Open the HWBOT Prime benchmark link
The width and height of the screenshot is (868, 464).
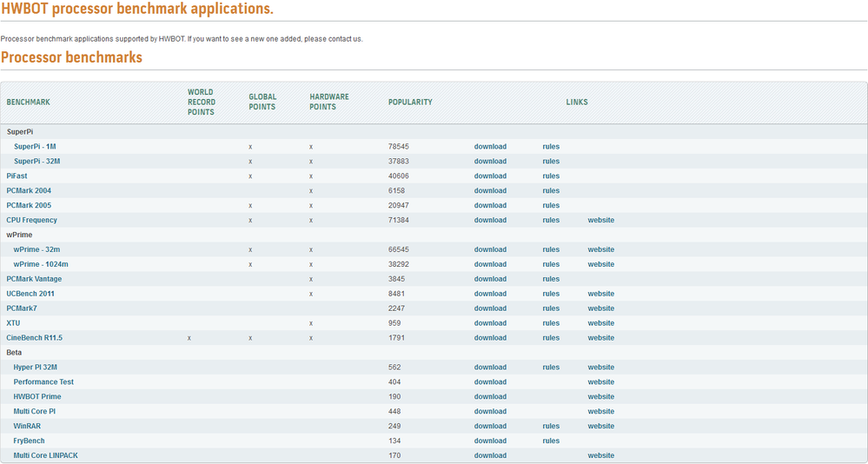pos(37,396)
